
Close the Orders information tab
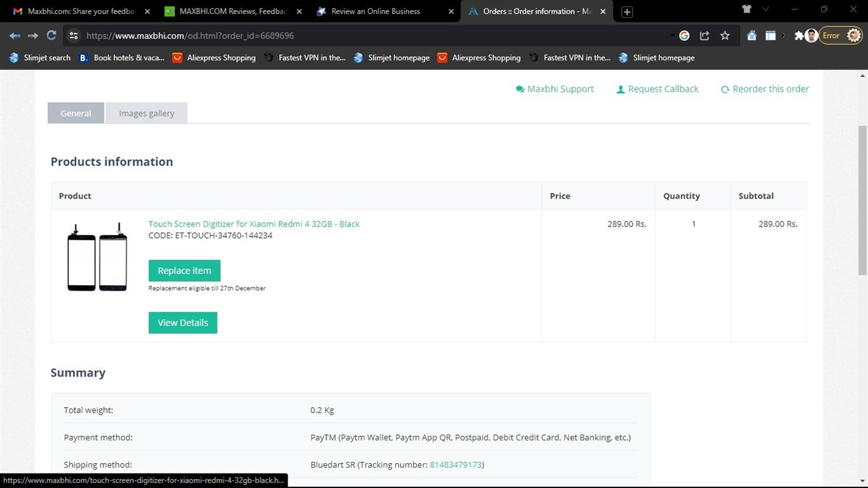coord(603,11)
